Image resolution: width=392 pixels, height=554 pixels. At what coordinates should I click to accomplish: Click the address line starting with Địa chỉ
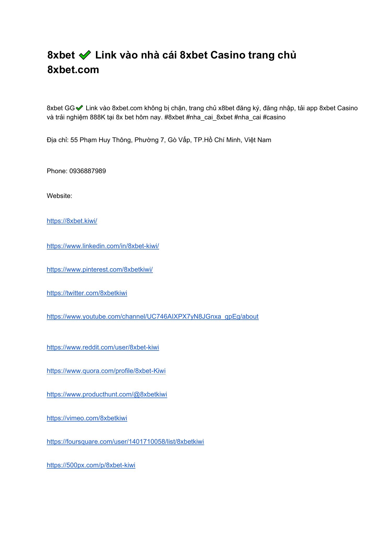(x=159, y=140)
